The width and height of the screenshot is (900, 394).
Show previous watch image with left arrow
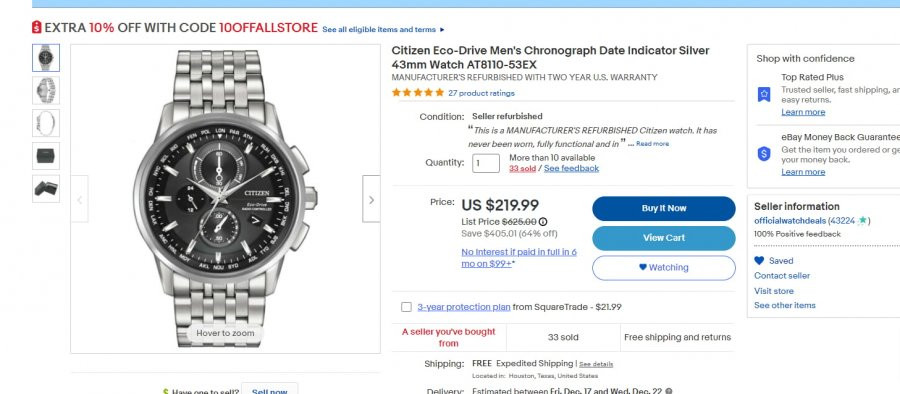coord(80,199)
